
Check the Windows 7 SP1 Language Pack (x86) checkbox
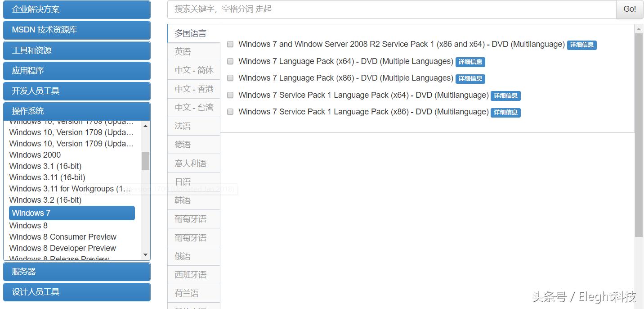click(230, 112)
